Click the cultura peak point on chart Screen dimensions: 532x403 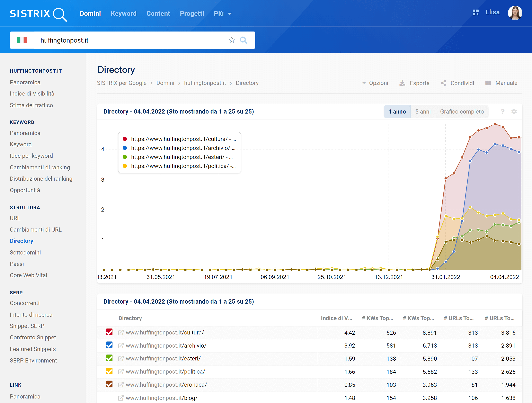coord(495,124)
